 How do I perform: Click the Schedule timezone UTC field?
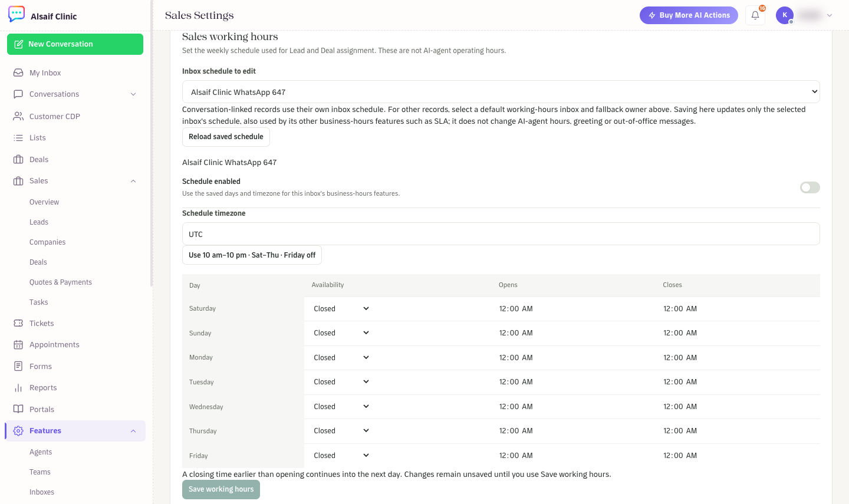501,234
